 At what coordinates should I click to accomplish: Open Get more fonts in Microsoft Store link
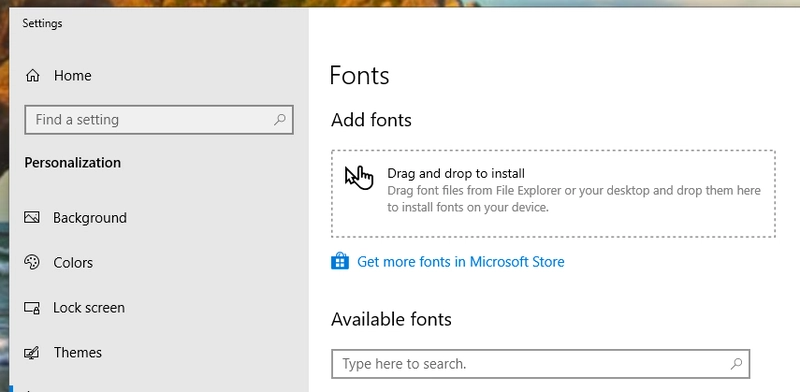pyautogui.click(x=460, y=262)
